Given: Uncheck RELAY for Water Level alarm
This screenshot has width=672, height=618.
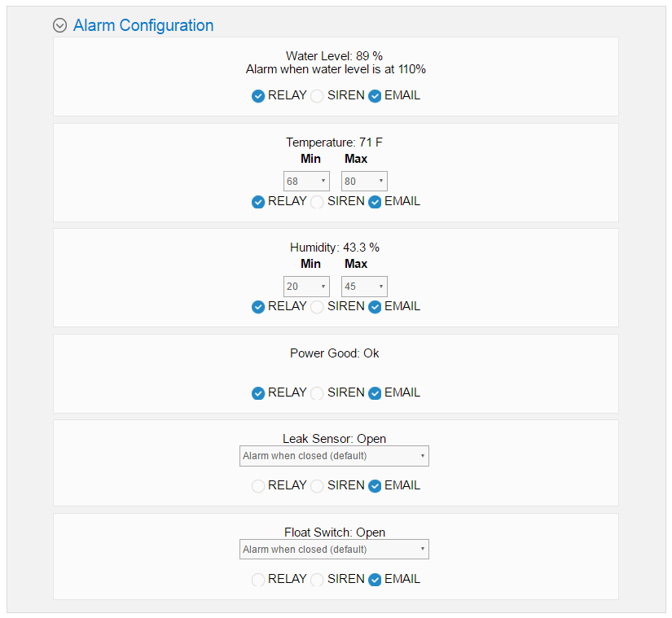Looking at the screenshot, I should [258, 96].
